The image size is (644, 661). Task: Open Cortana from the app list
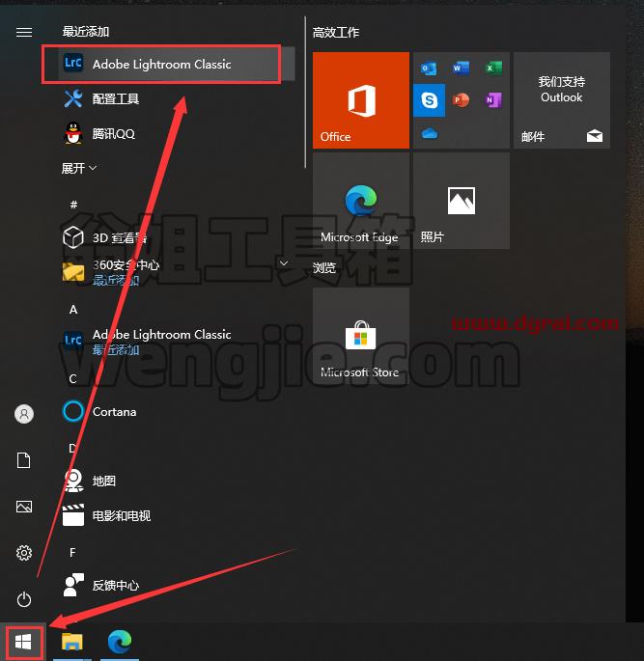[169, 411]
